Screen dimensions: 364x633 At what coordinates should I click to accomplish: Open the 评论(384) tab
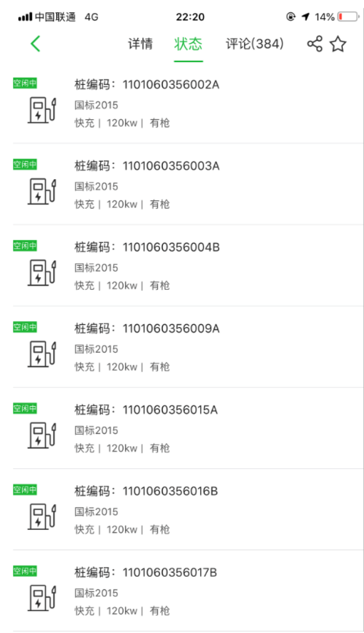tap(255, 43)
